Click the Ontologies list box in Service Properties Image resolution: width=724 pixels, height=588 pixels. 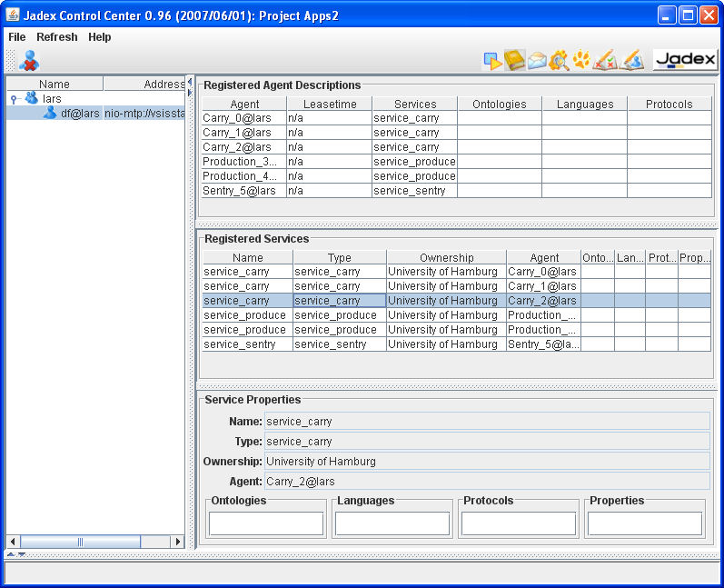click(x=266, y=523)
